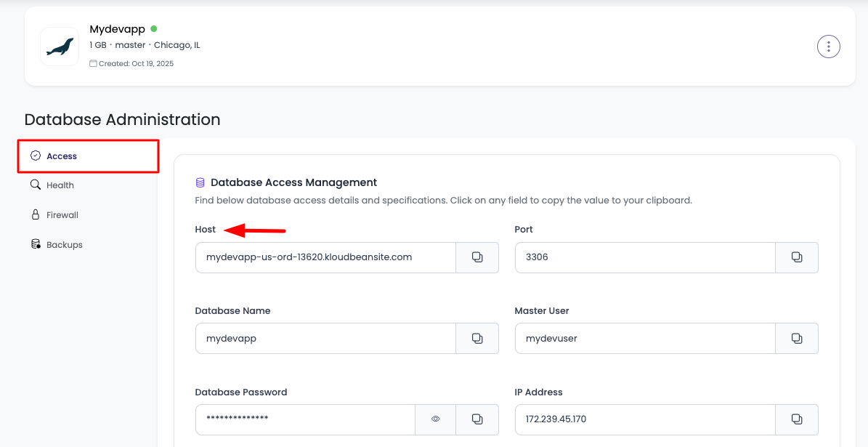868x447 pixels.
Task: Select Access in the navigation list
Action: click(62, 156)
